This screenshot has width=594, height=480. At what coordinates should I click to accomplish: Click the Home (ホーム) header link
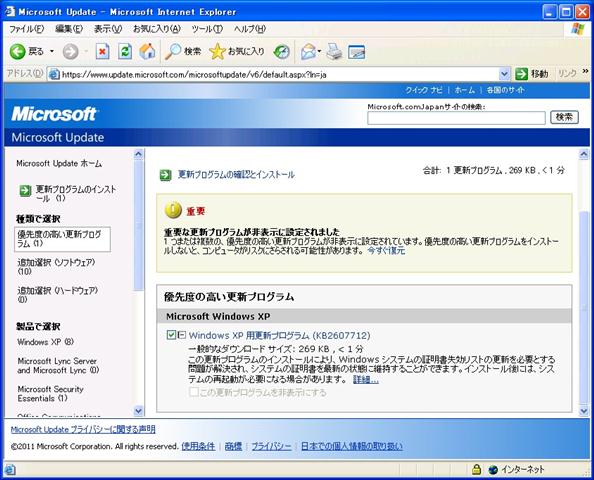[x=465, y=90]
